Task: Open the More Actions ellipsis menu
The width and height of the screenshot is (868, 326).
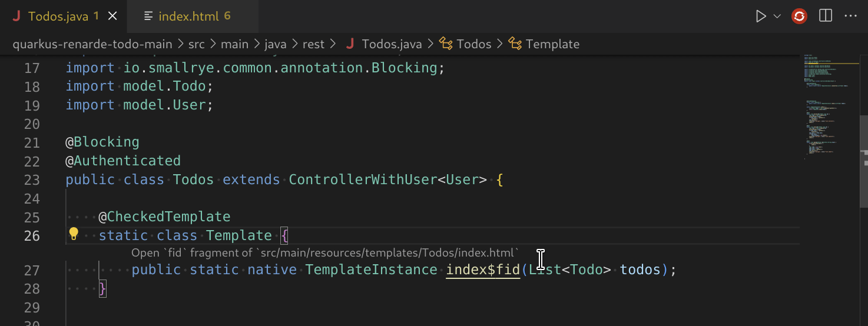Action: (x=850, y=16)
